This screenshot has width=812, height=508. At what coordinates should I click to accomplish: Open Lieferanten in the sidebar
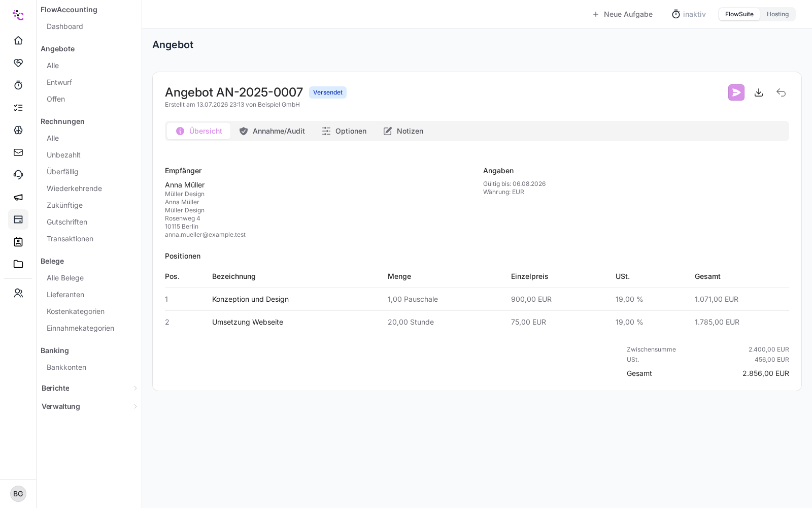[65, 295]
